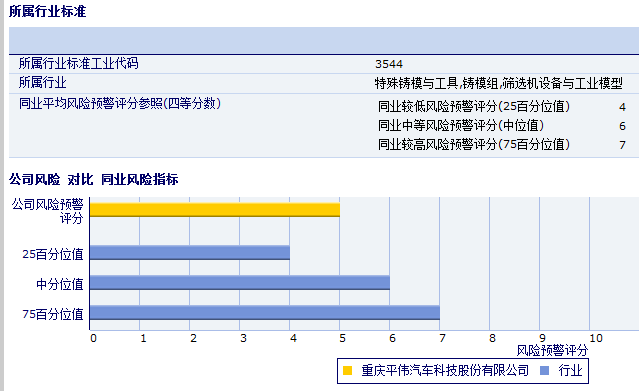Click the 同业较低风险预警评分(25百分位值) row

(502, 107)
